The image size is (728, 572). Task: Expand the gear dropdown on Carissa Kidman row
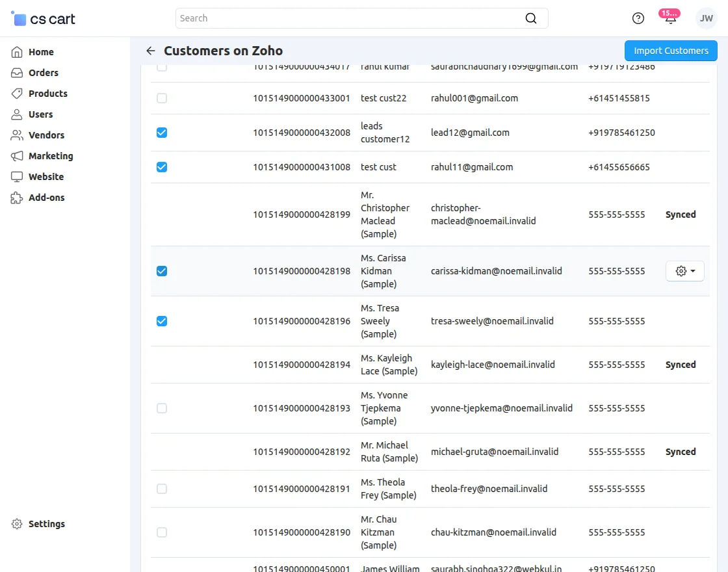tap(684, 271)
